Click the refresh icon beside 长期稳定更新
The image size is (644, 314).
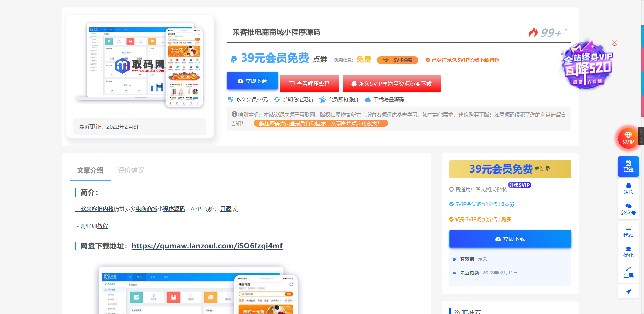(x=277, y=100)
